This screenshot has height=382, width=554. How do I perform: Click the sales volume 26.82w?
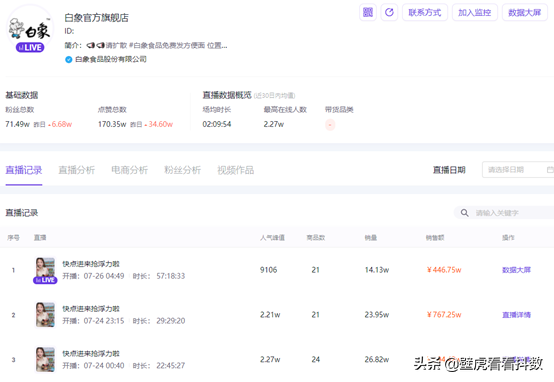pyautogui.click(x=377, y=360)
